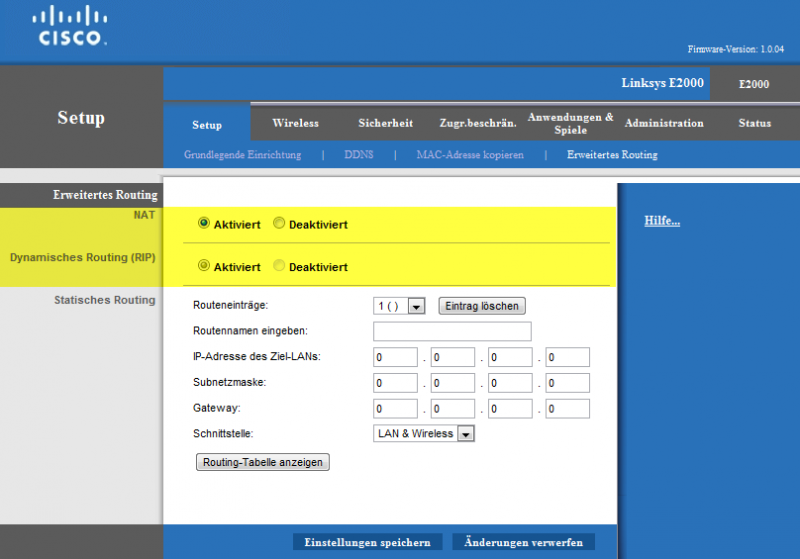Discard changes with Änderungen verwerfen
This screenshot has height=559, width=800.
coord(524,542)
